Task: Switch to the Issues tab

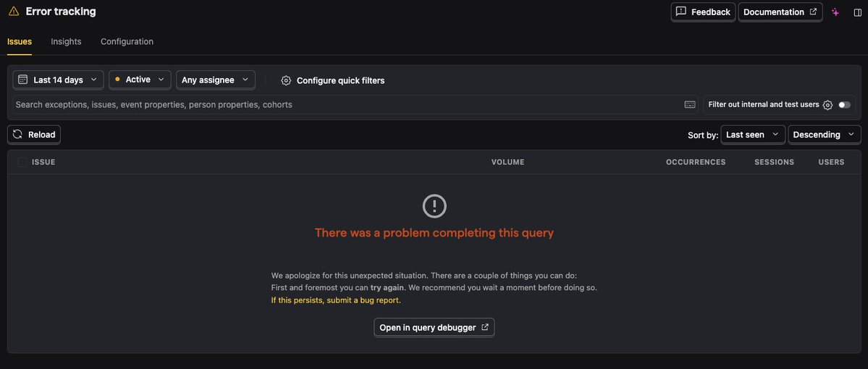Action: tap(20, 41)
